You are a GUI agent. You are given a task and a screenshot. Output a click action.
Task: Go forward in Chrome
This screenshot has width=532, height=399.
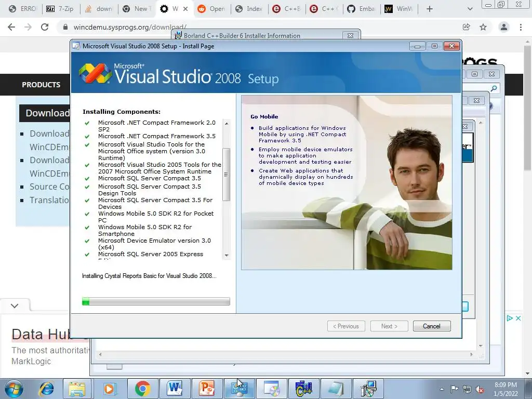[x=28, y=27]
